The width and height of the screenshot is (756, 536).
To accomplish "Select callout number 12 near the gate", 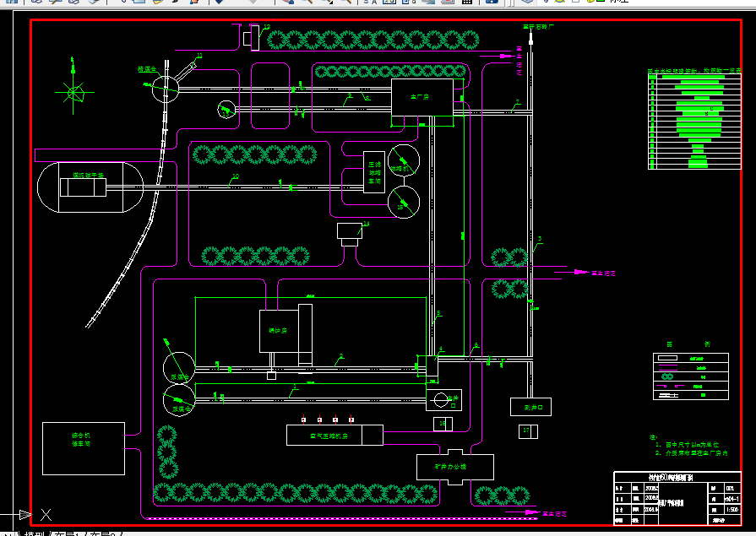I will (267, 27).
